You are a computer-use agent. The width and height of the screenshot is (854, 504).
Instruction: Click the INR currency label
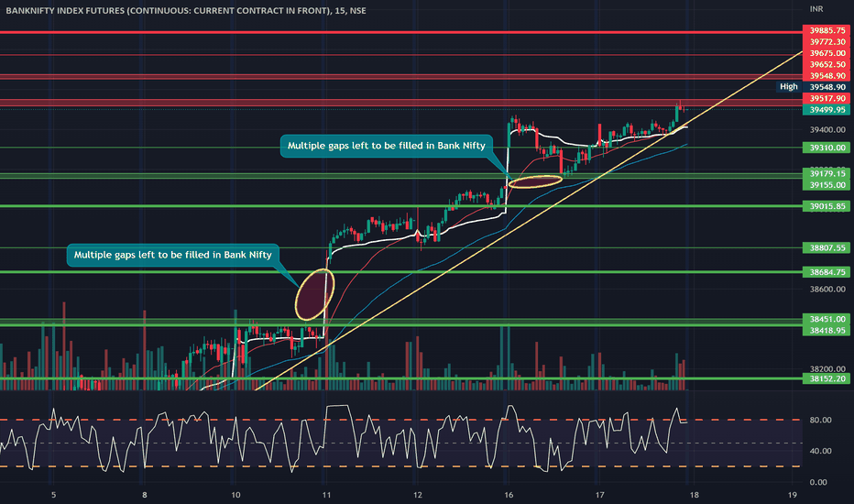coord(816,9)
